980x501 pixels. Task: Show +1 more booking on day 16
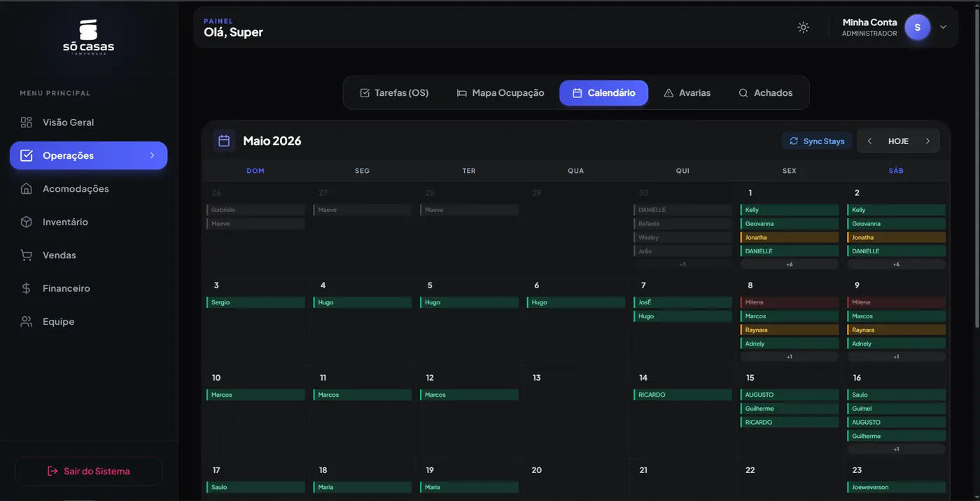[x=896, y=449]
